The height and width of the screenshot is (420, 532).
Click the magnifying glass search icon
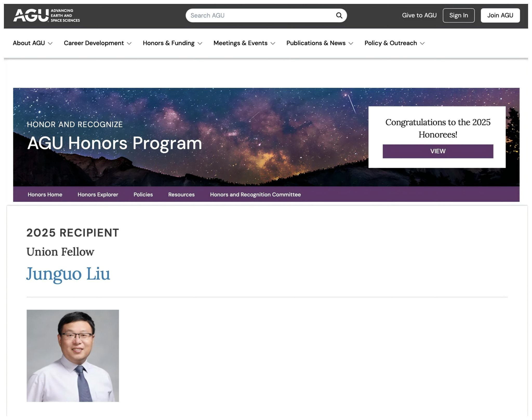coord(339,15)
